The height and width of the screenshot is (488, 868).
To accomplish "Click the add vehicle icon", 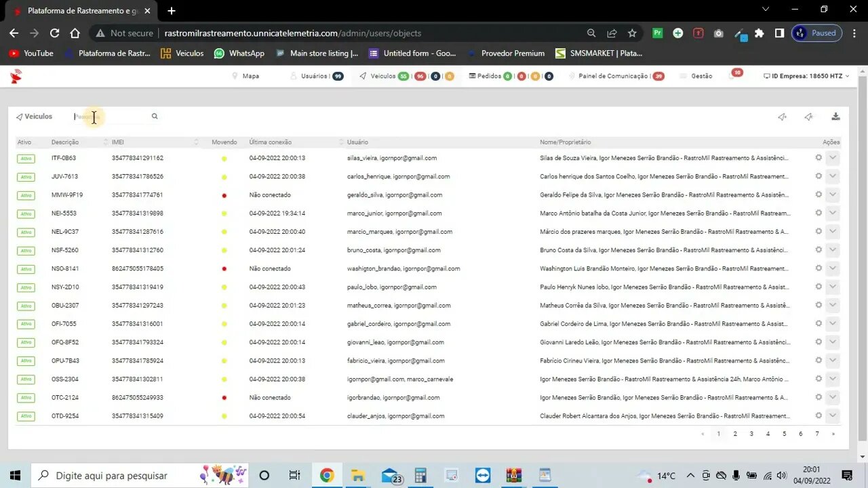I will point(782,117).
